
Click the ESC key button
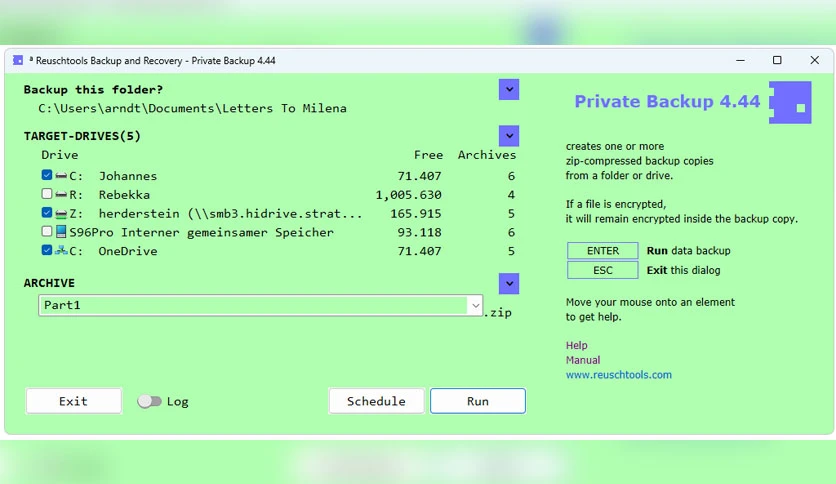[x=602, y=270]
